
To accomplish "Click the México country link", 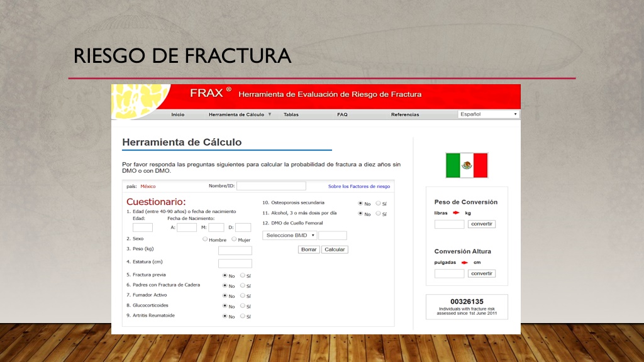I will tap(148, 186).
